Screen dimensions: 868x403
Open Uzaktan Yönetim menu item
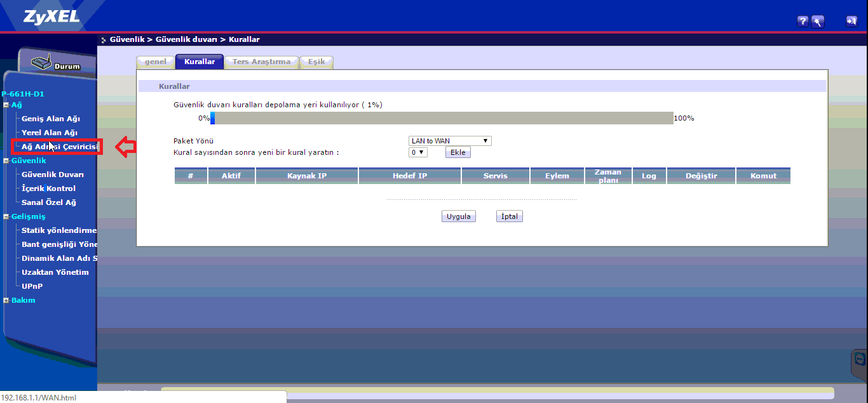click(x=55, y=272)
